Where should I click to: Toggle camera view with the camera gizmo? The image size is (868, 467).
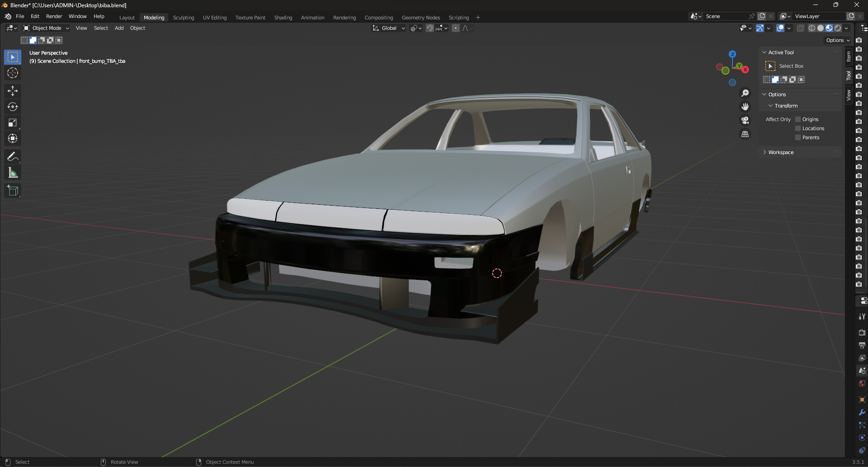click(x=745, y=120)
